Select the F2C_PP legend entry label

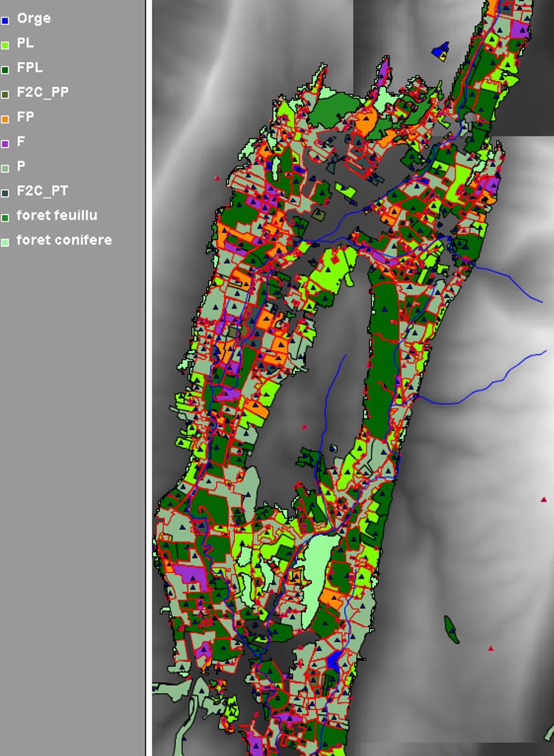(42, 93)
